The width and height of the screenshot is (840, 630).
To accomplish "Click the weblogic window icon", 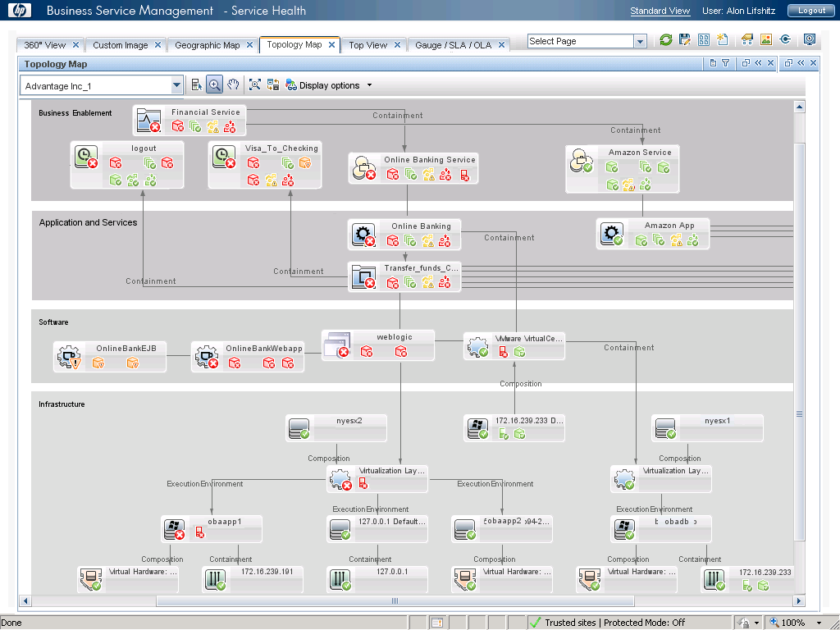I will (x=337, y=345).
